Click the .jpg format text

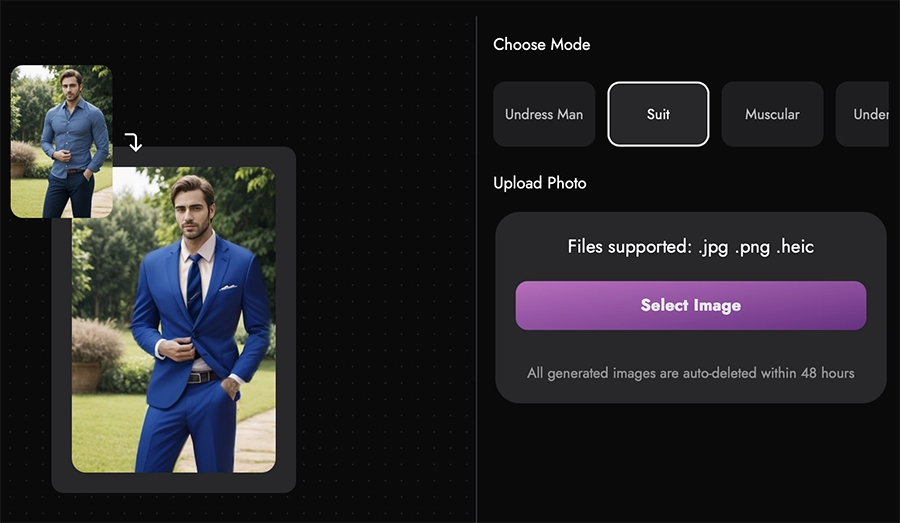coord(714,246)
